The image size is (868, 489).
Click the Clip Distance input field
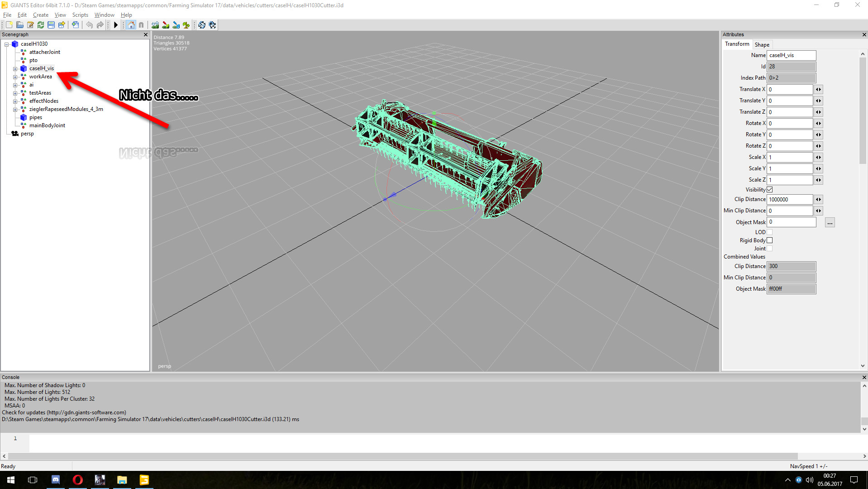[x=790, y=200]
